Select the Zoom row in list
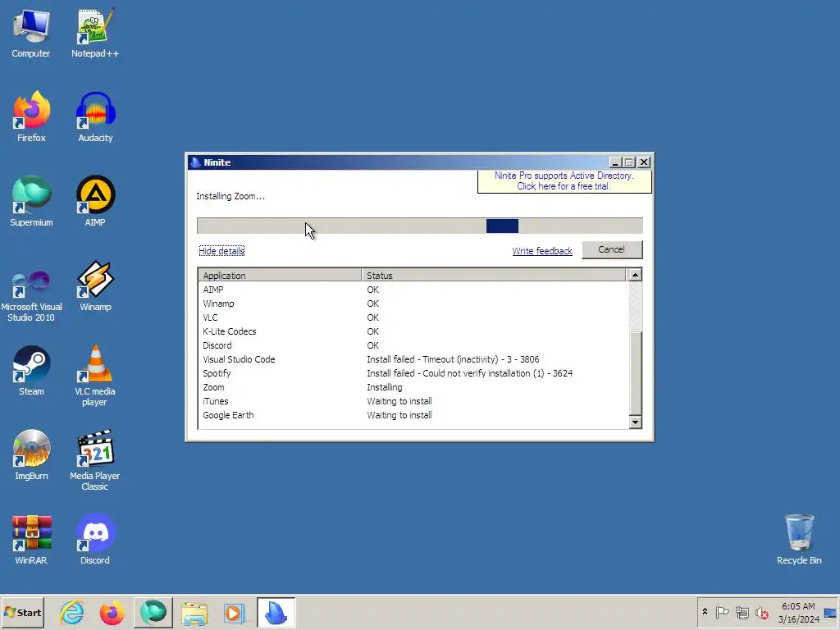The height and width of the screenshot is (630, 840). point(412,387)
